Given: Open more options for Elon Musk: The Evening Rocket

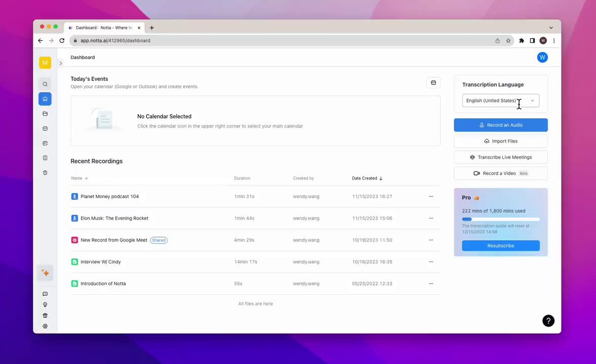Looking at the screenshot, I should (x=431, y=218).
